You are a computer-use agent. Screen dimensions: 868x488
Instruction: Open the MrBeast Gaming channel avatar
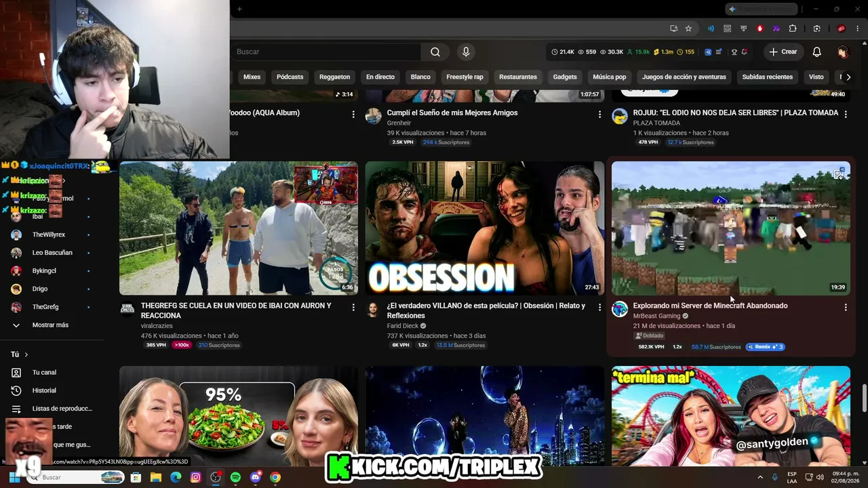pyautogui.click(x=620, y=310)
